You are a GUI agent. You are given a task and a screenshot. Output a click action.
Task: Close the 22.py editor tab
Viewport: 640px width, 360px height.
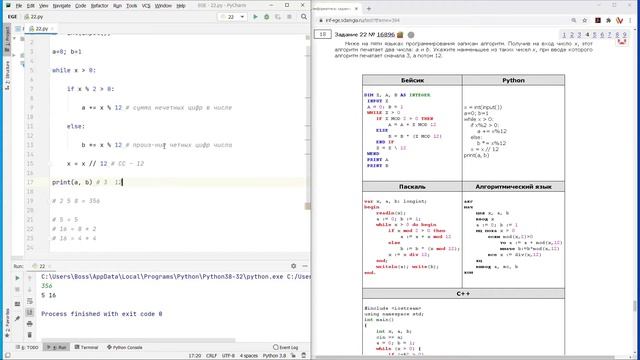pos(52,29)
